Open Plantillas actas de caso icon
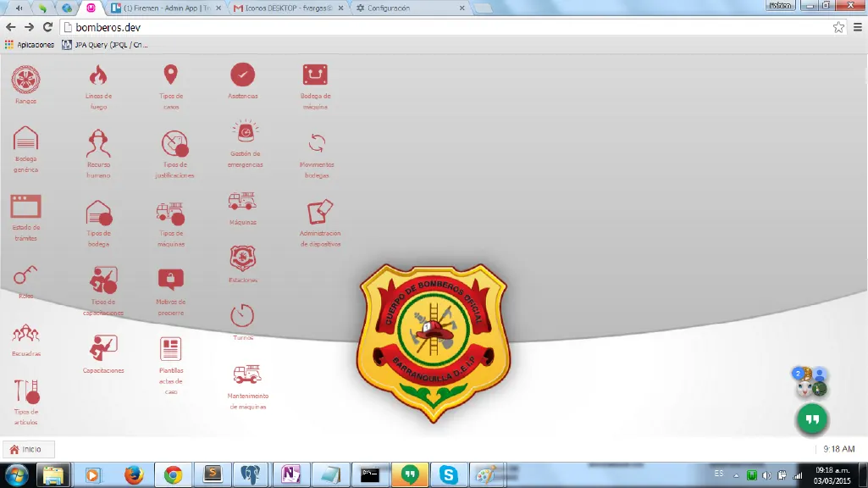 [170, 349]
